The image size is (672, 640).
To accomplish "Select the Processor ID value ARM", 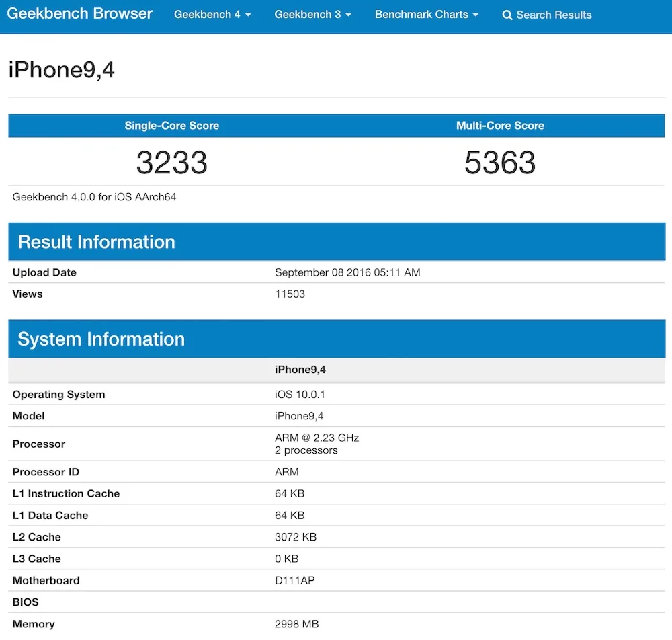I will coord(287,472).
